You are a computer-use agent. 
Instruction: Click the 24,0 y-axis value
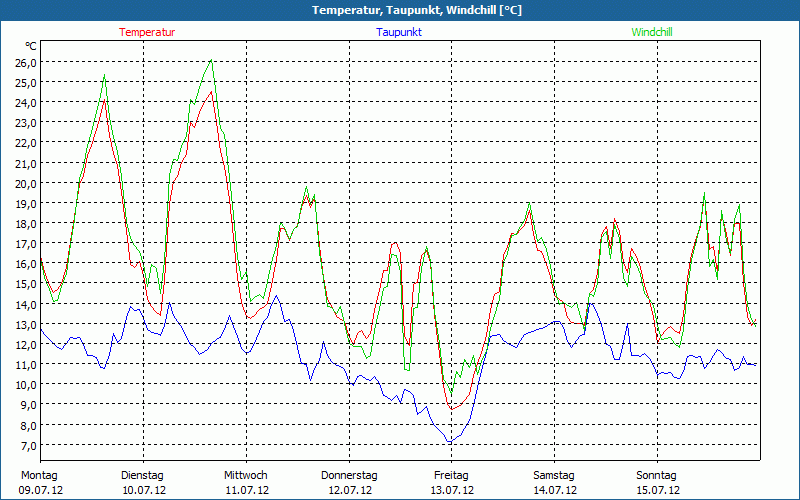tap(26, 103)
